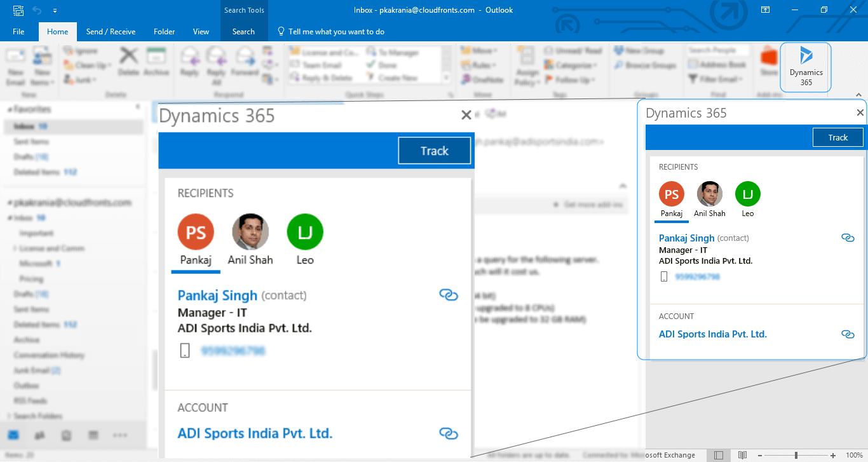Customize Quick Access Toolbar dropdown arrow
This screenshot has width=868, height=462.
coord(55,11)
